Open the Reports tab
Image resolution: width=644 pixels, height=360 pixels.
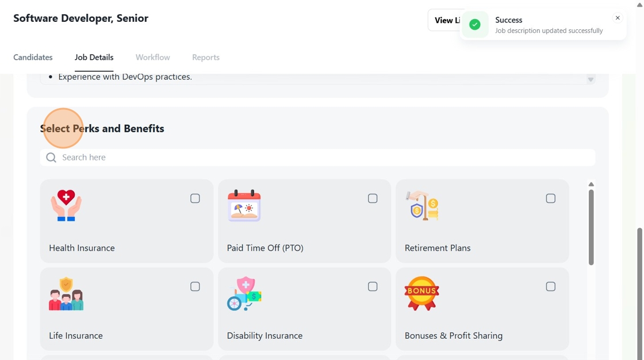pos(206,58)
